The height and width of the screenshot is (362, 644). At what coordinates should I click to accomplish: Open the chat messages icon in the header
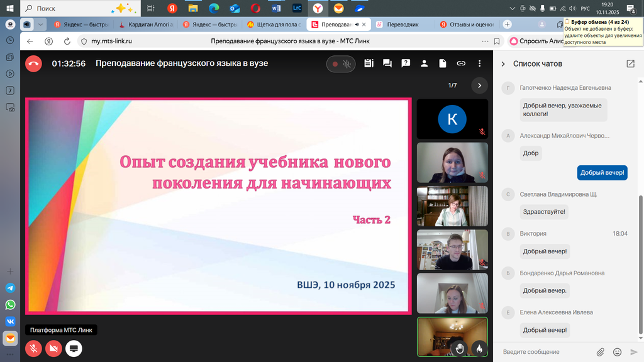click(387, 63)
